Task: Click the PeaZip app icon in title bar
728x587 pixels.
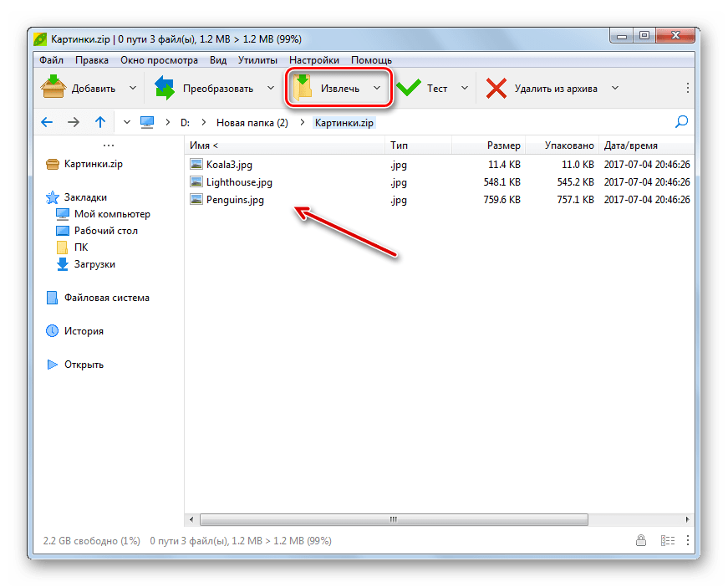Action: click(40, 39)
